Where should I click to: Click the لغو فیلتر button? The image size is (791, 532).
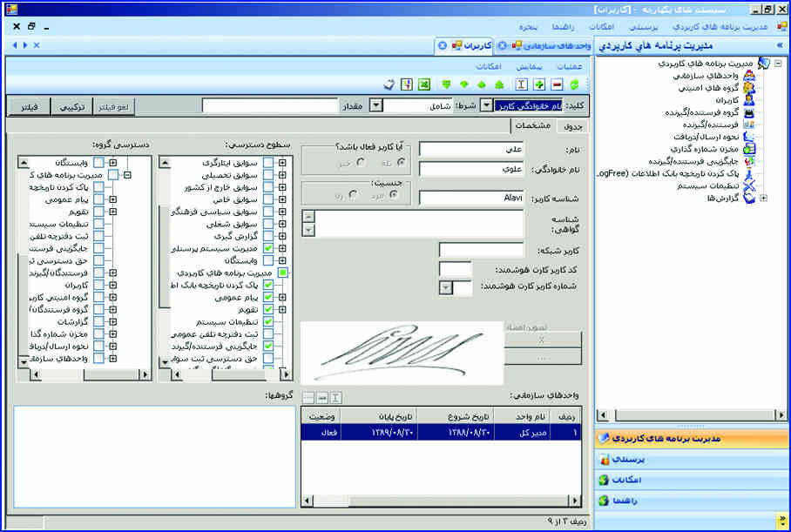(114, 107)
